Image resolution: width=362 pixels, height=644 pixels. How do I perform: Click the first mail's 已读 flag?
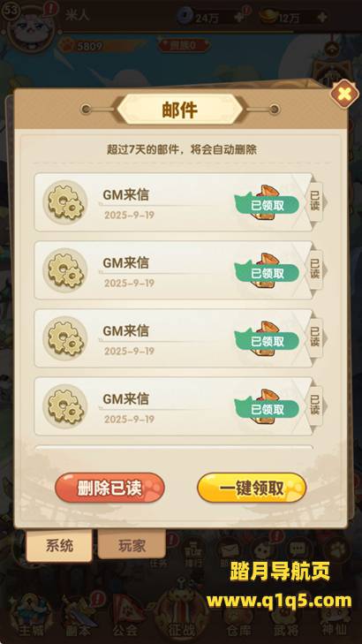[315, 202]
